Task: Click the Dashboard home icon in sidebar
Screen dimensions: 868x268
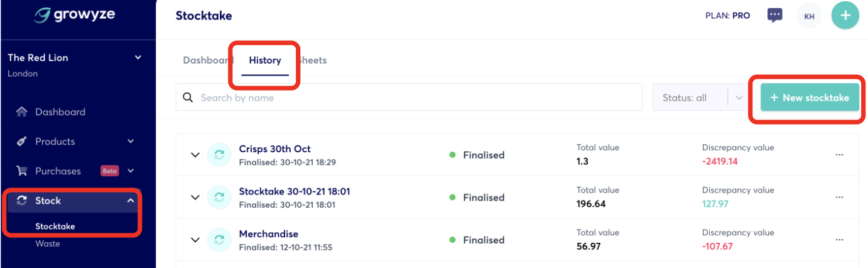Action: click(22, 112)
